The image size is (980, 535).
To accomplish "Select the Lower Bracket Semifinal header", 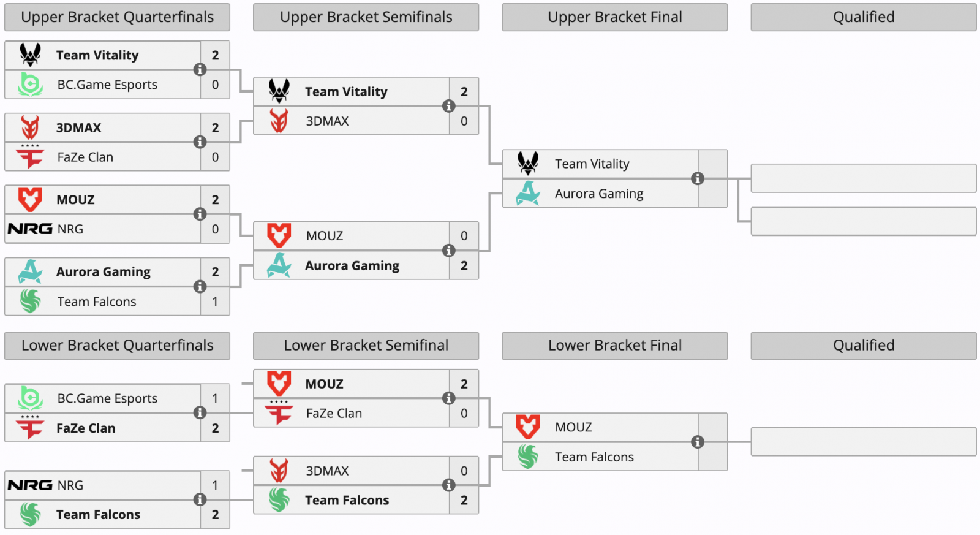I will (366, 346).
